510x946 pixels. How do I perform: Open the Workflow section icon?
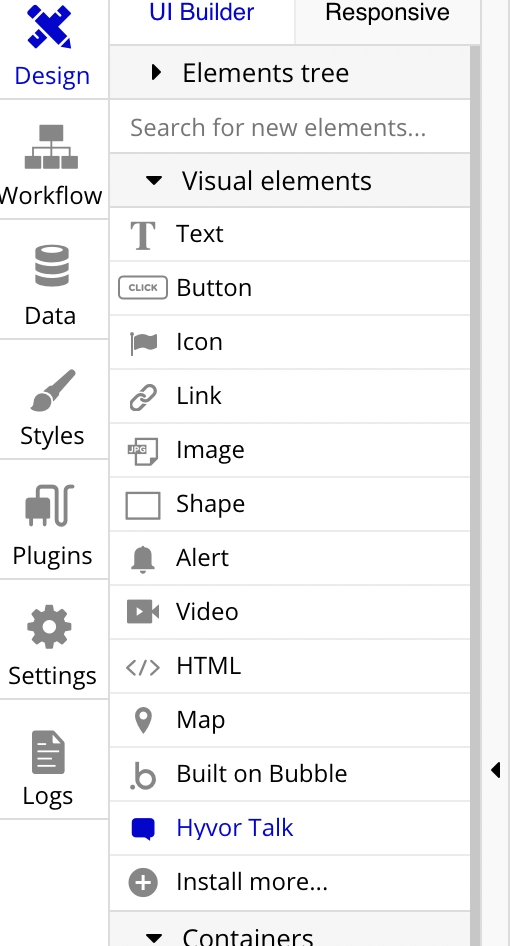pos(51,147)
